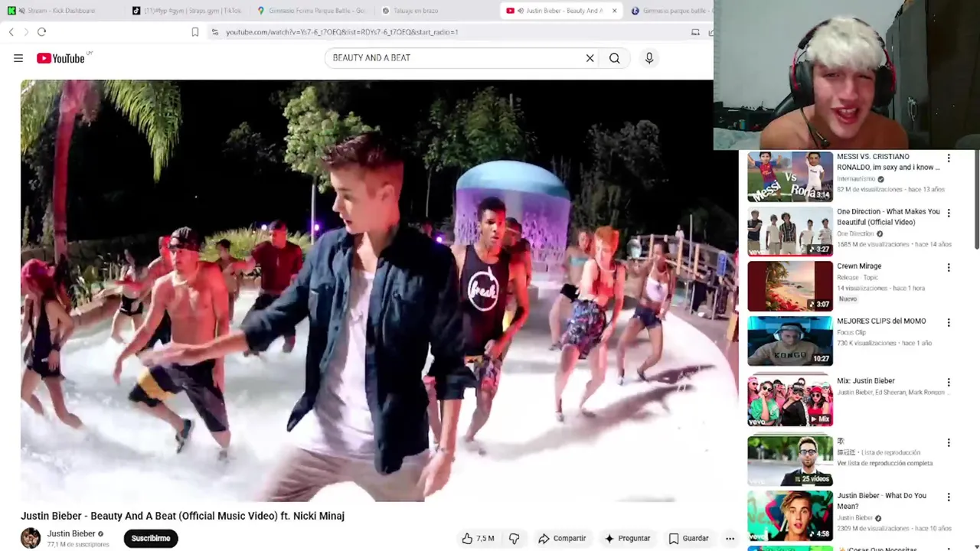
Task: Click the Suscribirme button
Action: click(151, 538)
